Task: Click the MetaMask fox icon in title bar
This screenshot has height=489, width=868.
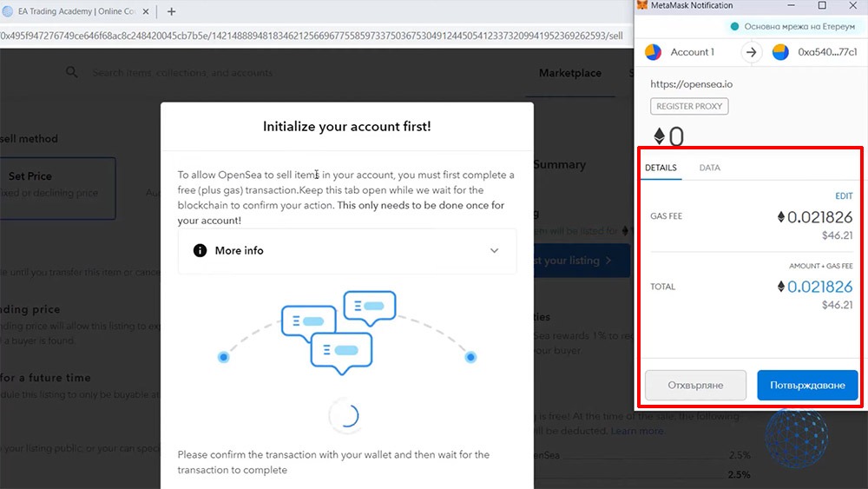Action: pos(642,6)
